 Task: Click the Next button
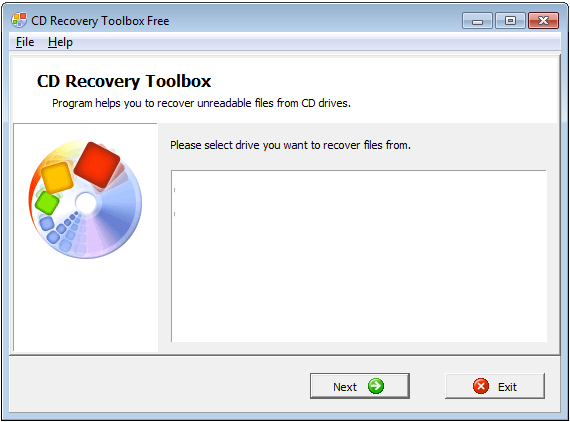pyautogui.click(x=360, y=386)
